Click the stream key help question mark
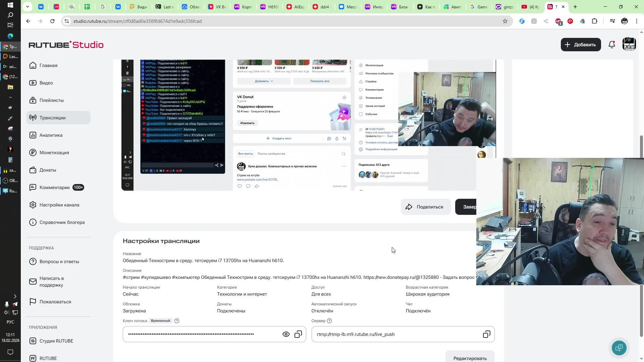This screenshot has height=362, width=644. 177,321
